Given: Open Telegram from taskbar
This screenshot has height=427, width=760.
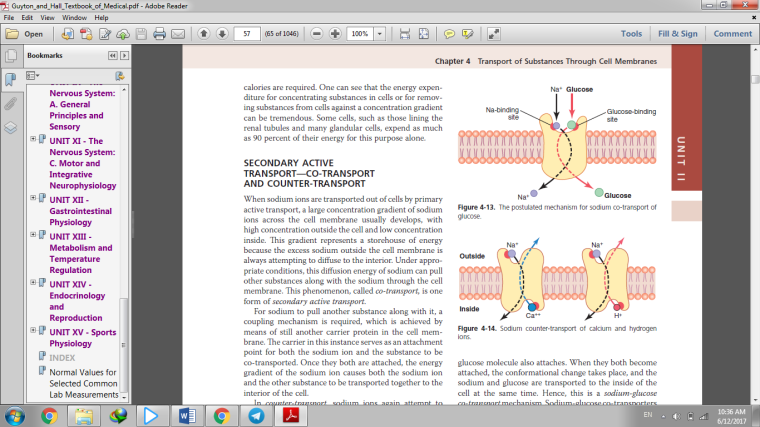Looking at the screenshot, I should [256, 416].
